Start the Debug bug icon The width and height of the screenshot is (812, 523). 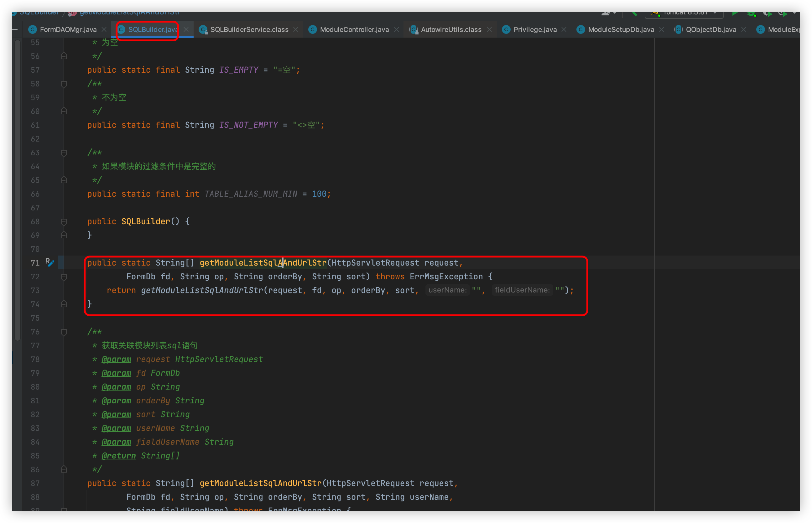(751, 13)
